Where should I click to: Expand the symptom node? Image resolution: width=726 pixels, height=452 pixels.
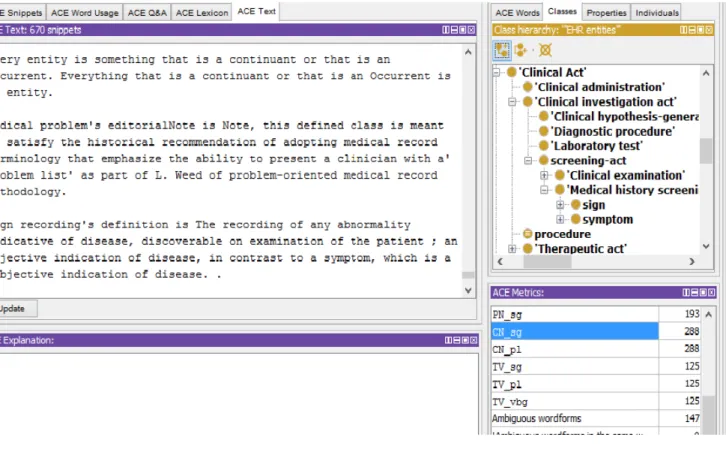coord(560,219)
